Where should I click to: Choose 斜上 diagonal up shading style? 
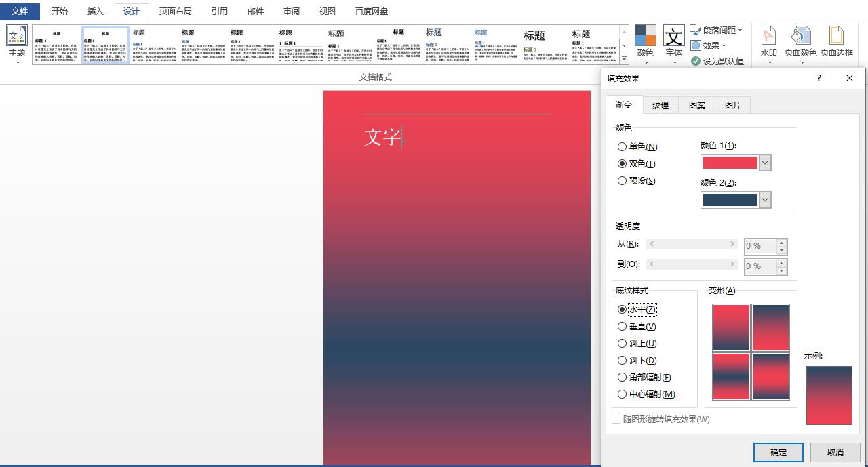click(637, 343)
